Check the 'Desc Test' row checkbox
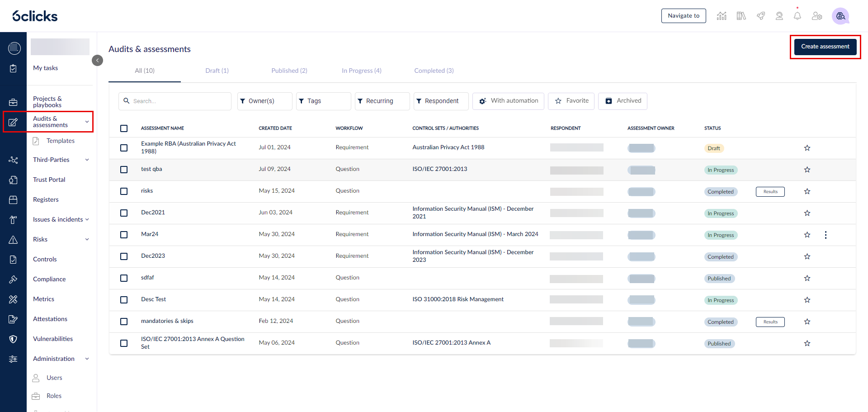Screen dimensions: 868x412 124,300
